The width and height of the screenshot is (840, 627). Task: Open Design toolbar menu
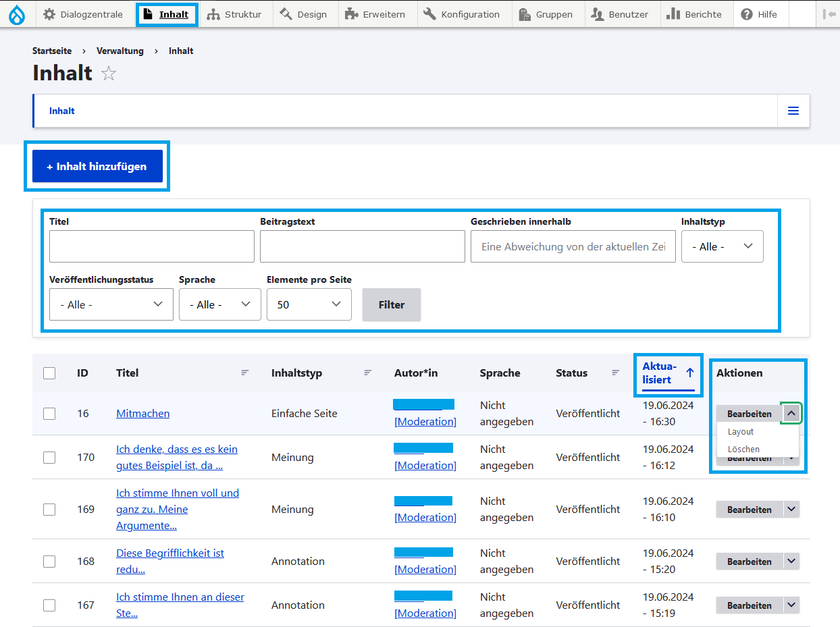click(303, 14)
